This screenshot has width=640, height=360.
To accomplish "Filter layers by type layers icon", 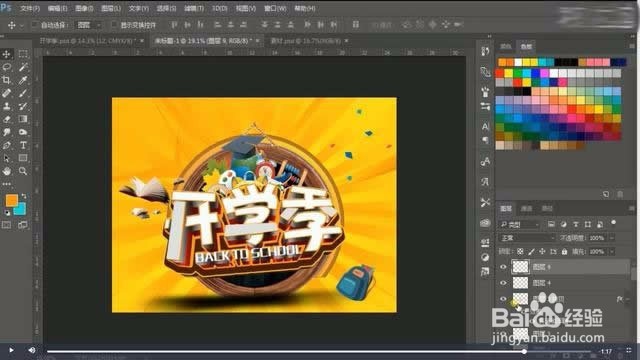I will tap(576, 224).
